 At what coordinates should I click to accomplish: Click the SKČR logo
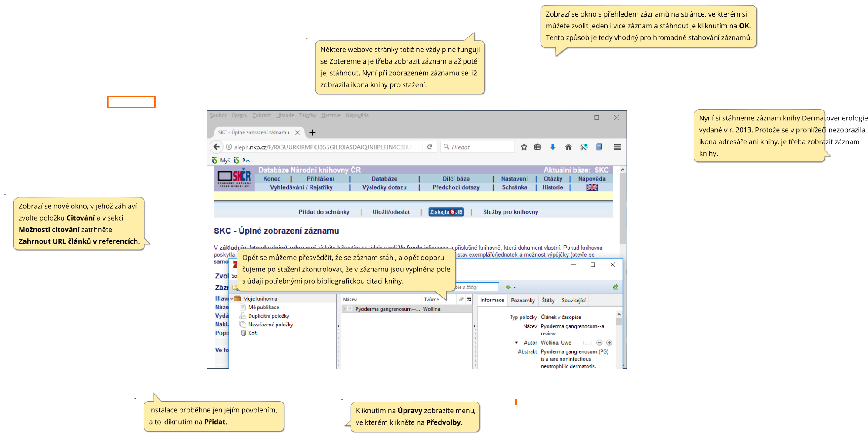(x=234, y=178)
